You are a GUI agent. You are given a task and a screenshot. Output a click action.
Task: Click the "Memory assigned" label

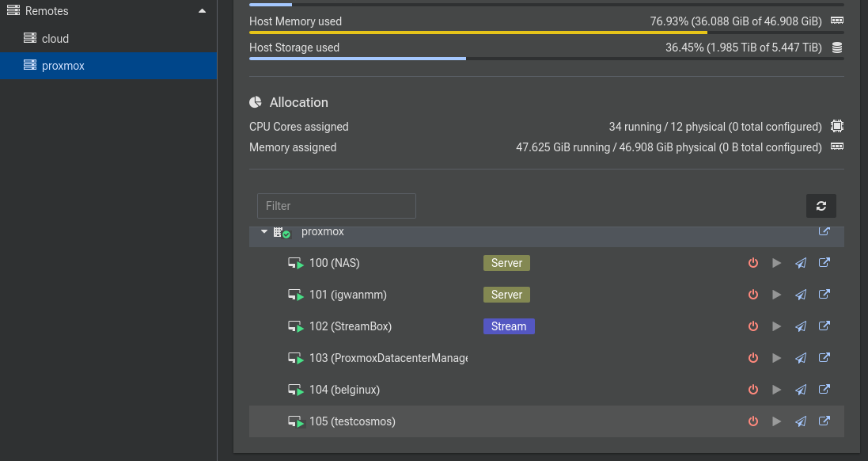pos(293,147)
